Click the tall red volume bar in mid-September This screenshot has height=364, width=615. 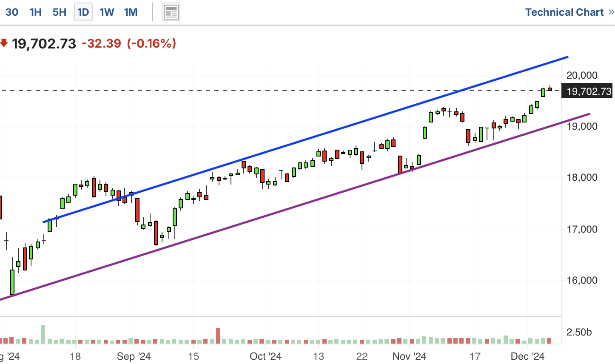pyautogui.click(x=218, y=336)
